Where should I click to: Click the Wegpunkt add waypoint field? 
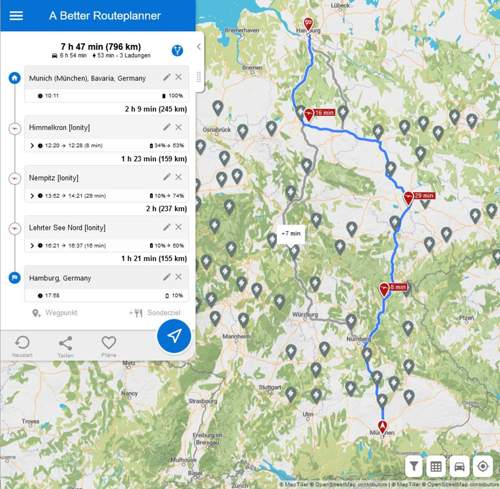[55, 313]
